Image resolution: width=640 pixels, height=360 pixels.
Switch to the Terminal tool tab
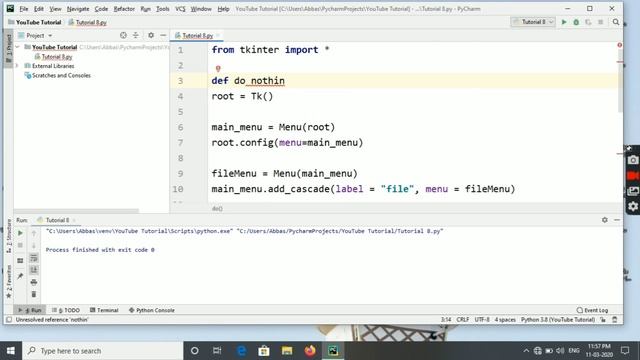[104, 310]
